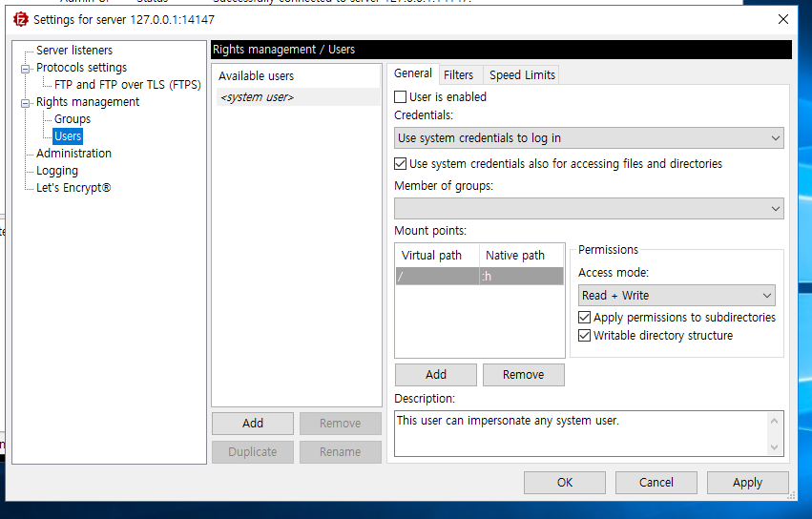The width and height of the screenshot is (812, 519).
Task: Open the Groups settings page
Action: (72, 118)
